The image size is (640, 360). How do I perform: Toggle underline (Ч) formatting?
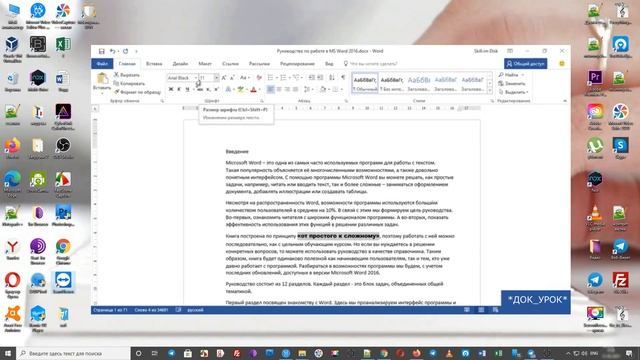click(x=188, y=89)
